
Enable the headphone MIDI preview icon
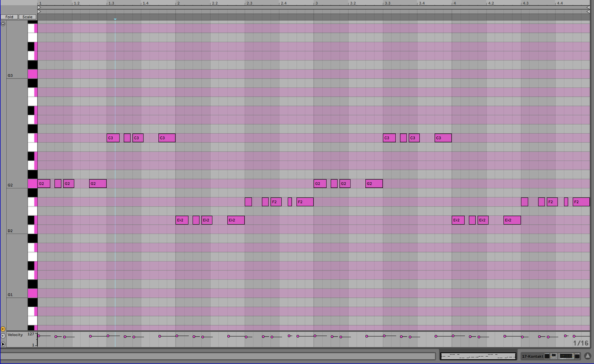coord(3,24)
